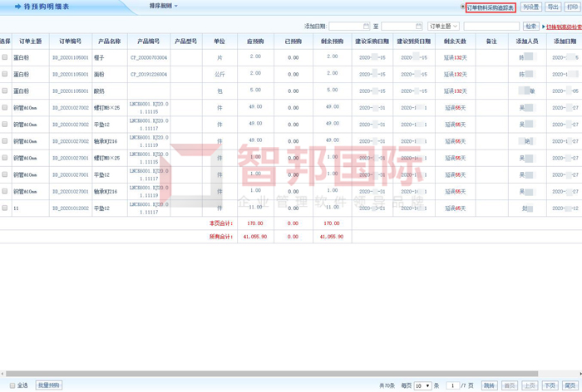Open the 订单主题 search field dropdown
The image size is (582, 392).
443,27
